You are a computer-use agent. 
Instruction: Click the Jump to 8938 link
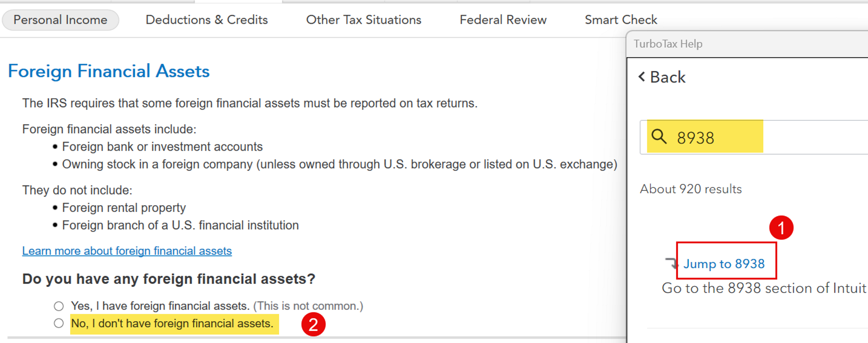pyautogui.click(x=724, y=264)
